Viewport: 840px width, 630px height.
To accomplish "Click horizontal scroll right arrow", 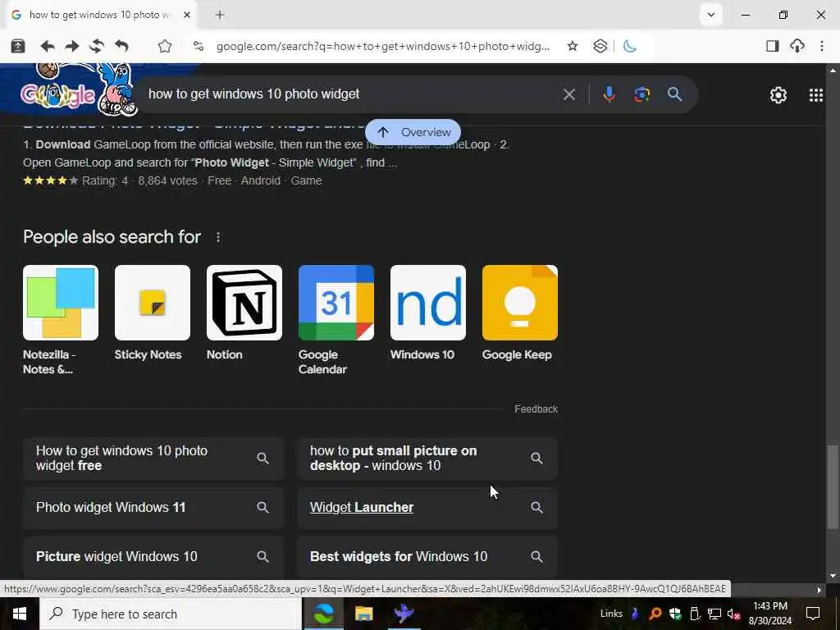I will [819, 590].
